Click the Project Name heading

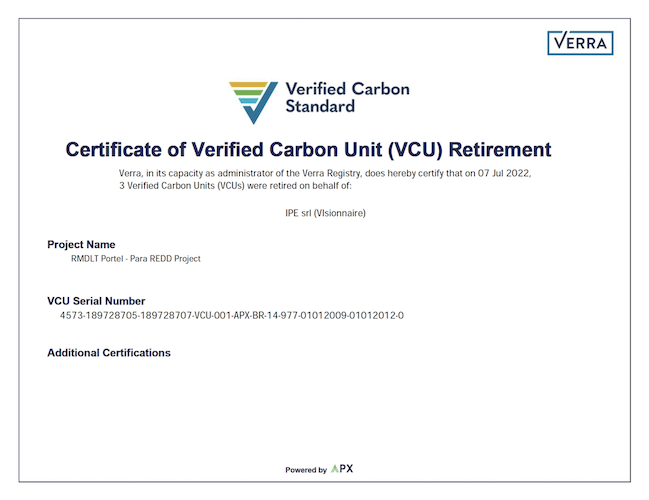tap(81, 244)
